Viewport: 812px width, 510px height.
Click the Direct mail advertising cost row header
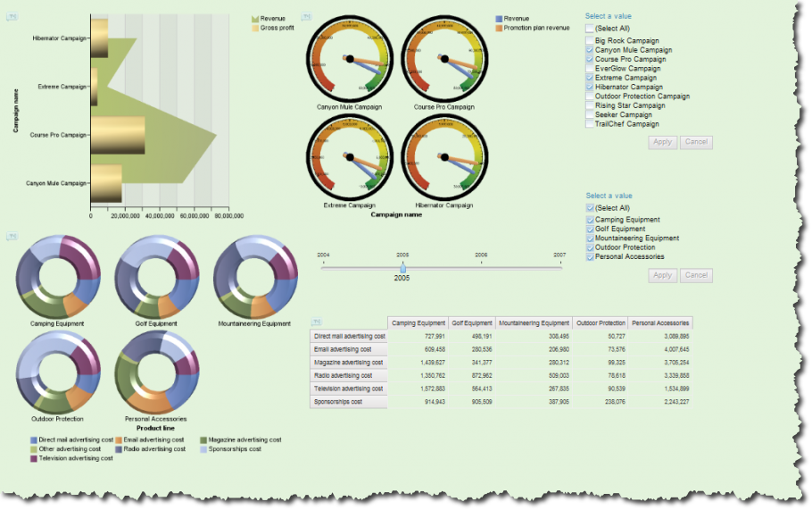tap(349, 337)
